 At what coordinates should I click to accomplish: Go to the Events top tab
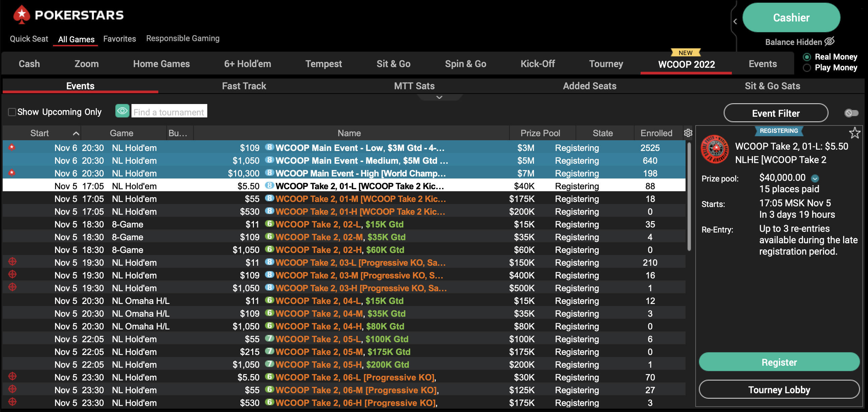coord(763,64)
